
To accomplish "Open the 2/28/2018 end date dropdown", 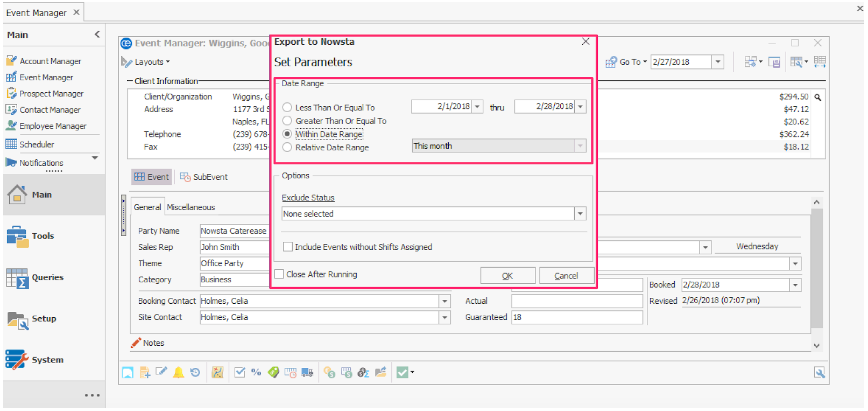I will pos(580,107).
